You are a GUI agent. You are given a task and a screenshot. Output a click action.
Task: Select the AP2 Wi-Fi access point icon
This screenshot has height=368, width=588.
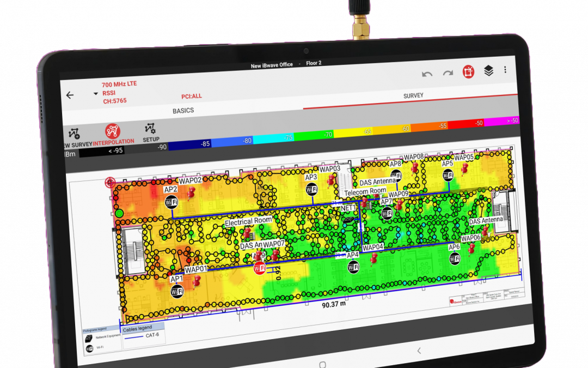(x=171, y=202)
